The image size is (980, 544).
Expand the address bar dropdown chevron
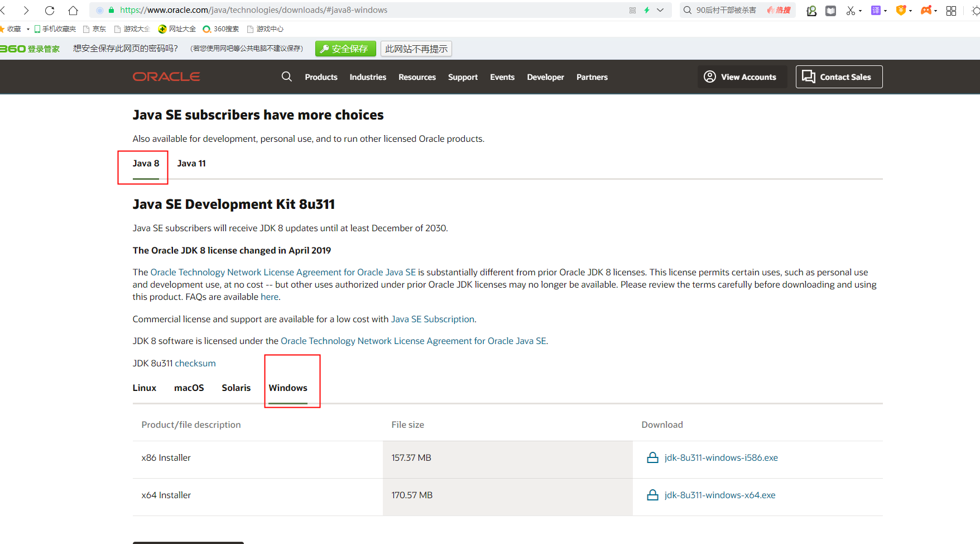point(660,10)
